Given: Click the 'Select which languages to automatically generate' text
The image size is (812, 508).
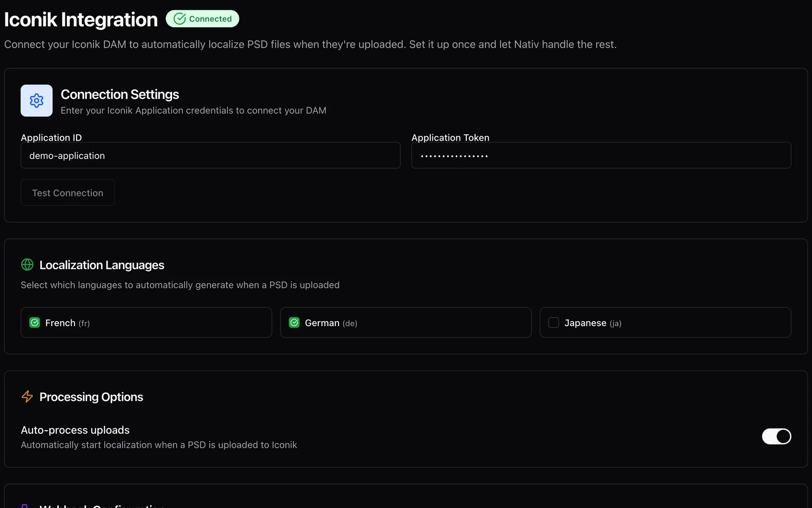Looking at the screenshot, I should 180,285.
